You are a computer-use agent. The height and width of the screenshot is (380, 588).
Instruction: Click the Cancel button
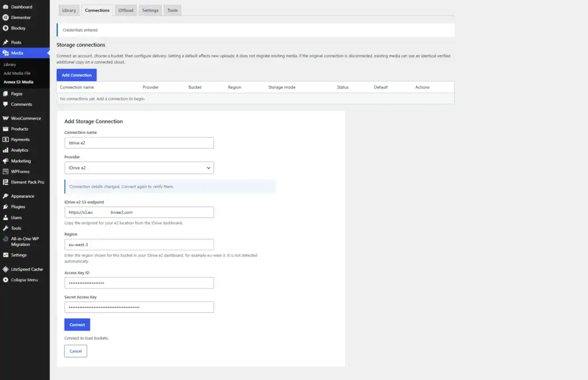(75, 351)
